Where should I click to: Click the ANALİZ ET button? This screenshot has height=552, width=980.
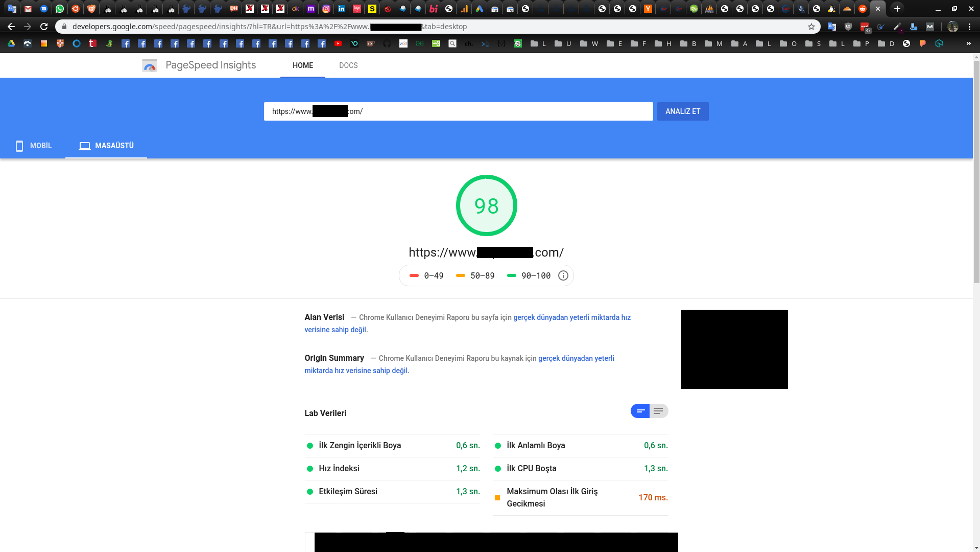tap(683, 111)
